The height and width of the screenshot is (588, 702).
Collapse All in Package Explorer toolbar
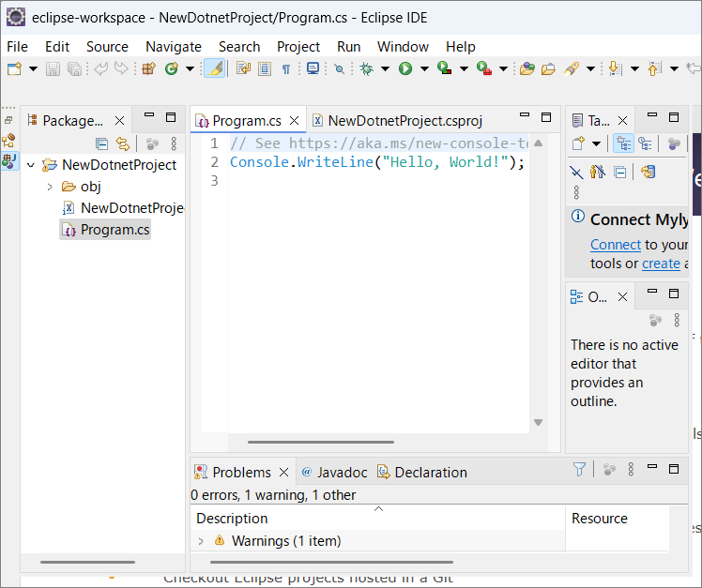click(101, 143)
